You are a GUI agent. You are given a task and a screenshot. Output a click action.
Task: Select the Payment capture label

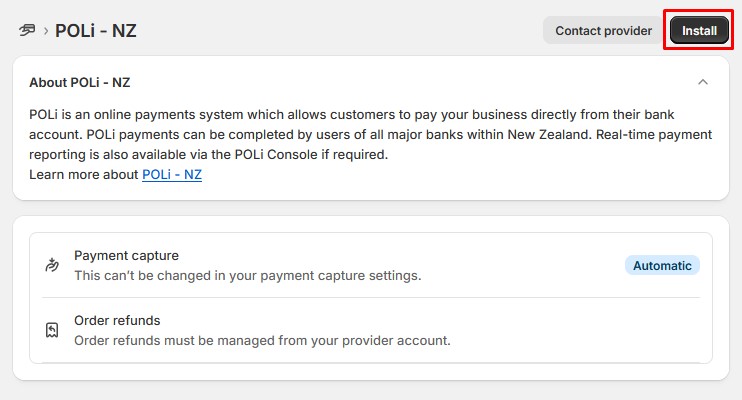click(x=126, y=255)
